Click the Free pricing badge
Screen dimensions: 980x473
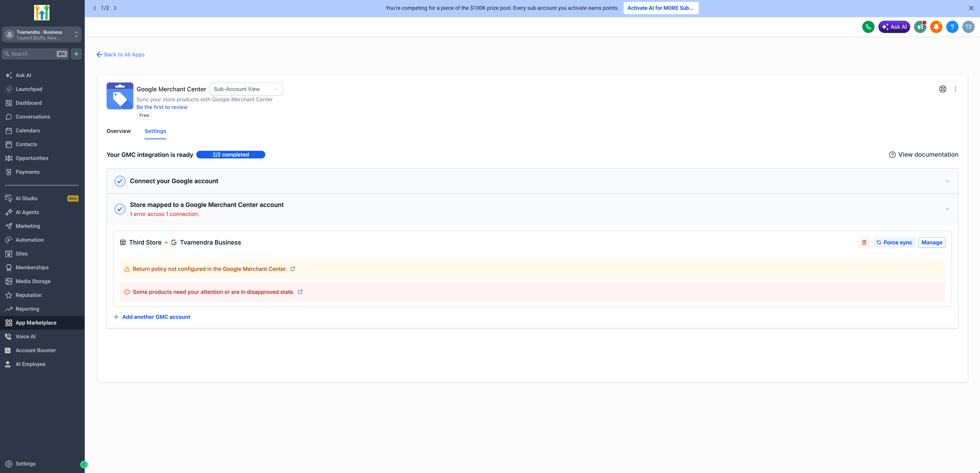[x=144, y=115]
